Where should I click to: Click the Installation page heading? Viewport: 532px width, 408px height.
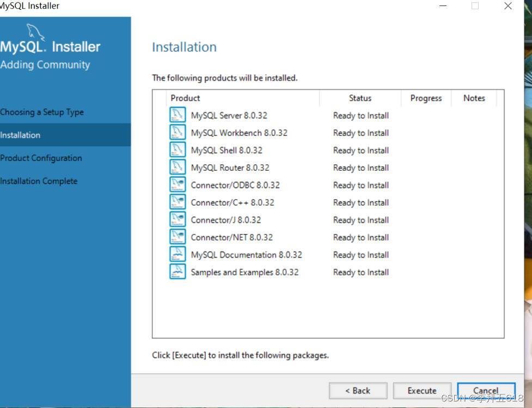(x=184, y=47)
